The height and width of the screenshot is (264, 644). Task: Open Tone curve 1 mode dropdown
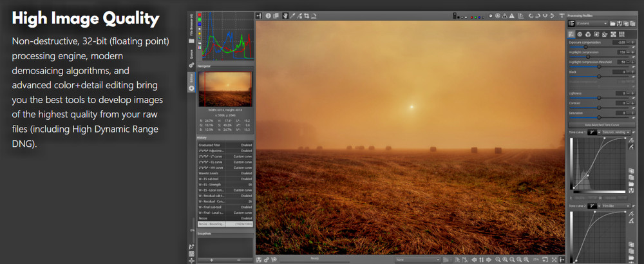pyautogui.click(x=616, y=132)
